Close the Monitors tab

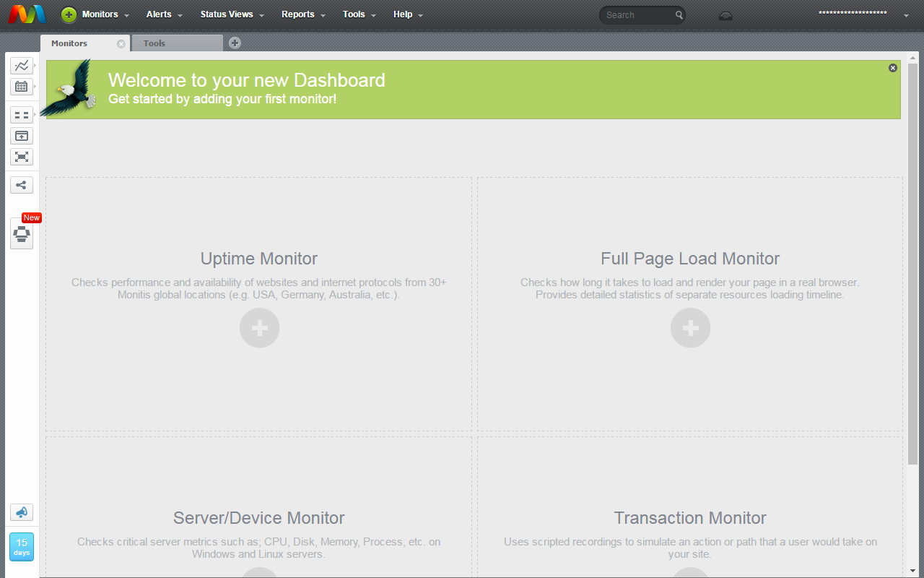click(x=121, y=44)
